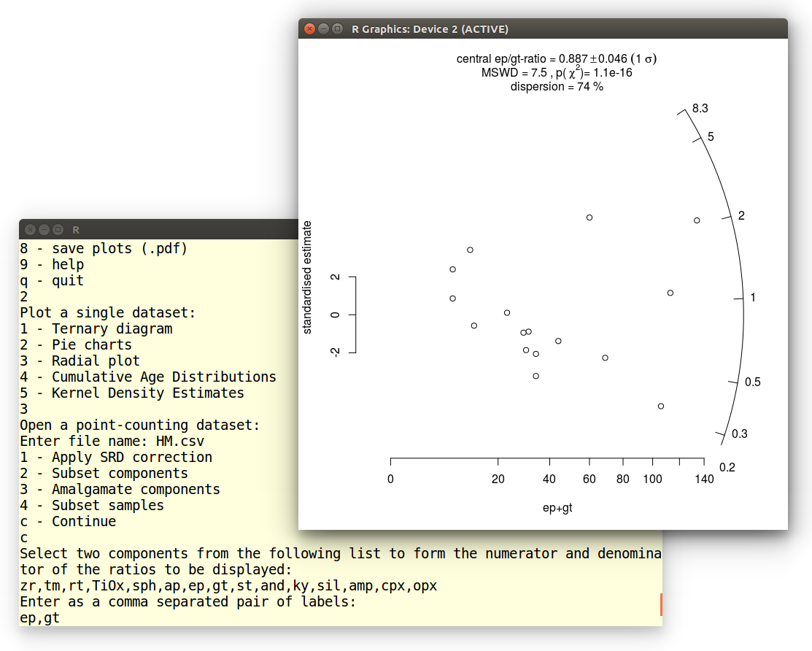Screen dimensions: 812x651
Task: Click the '1 - Apply SRD correction' option
Action: tap(116, 458)
